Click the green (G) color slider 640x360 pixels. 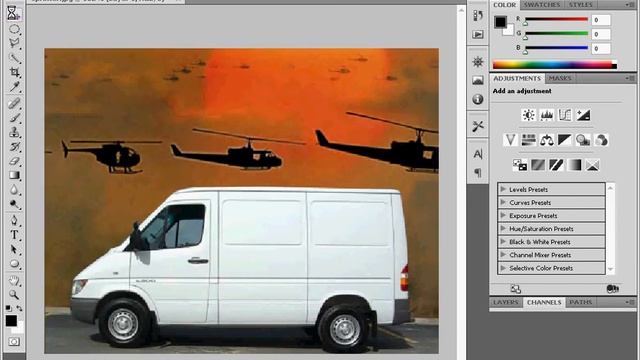556,33
